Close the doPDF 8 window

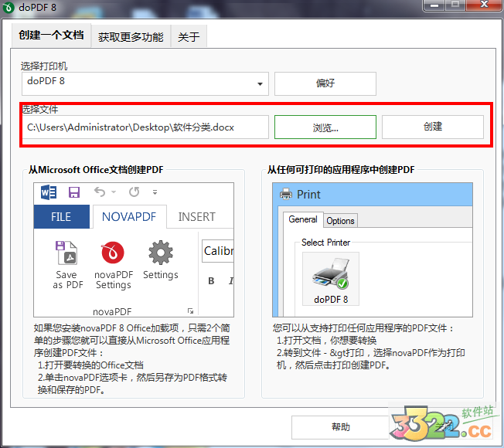[x=484, y=5]
